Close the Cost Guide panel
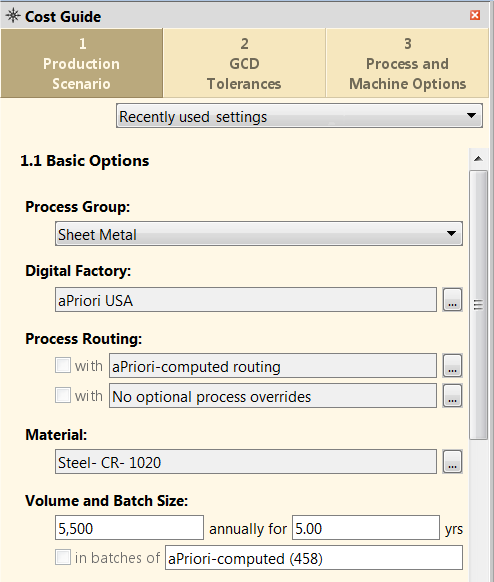The width and height of the screenshot is (494, 582). click(475, 15)
